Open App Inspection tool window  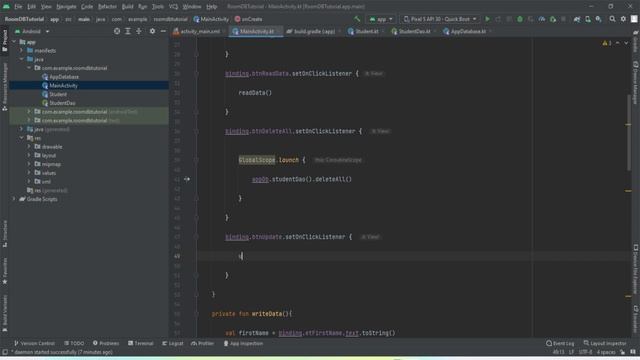click(243, 343)
